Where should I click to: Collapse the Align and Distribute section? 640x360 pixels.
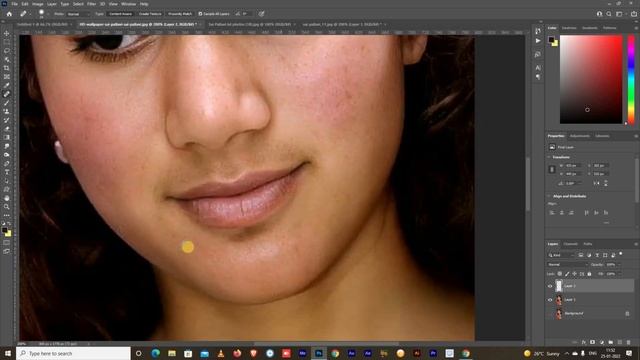pos(549,196)
